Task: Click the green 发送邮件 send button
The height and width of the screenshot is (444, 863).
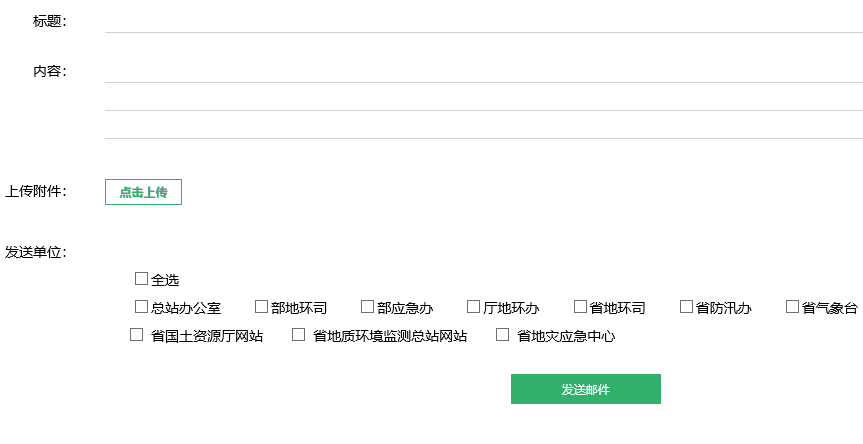Action: (585, 389)
